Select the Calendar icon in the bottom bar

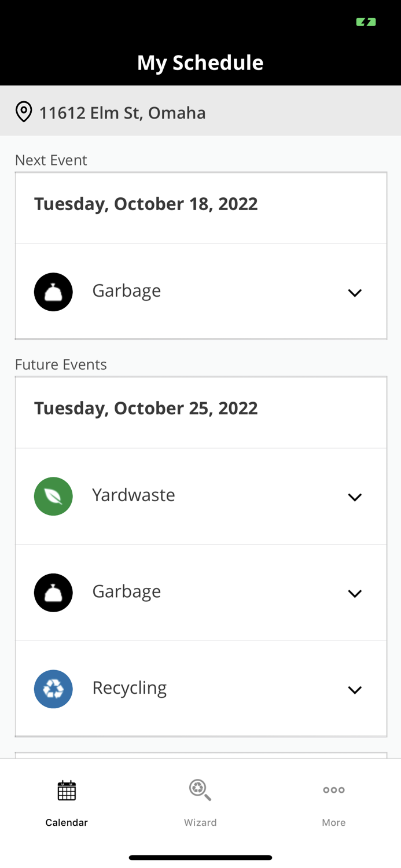pyautogui.click(x=66, y=790)
